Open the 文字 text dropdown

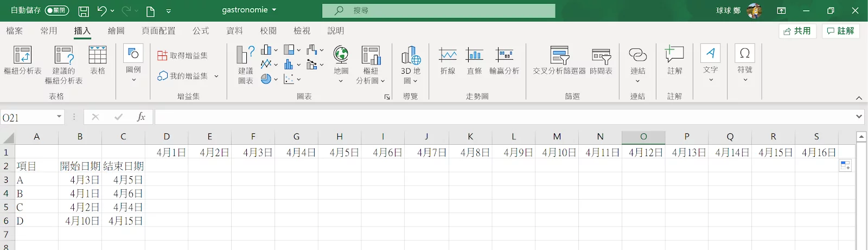click(710, 63)
